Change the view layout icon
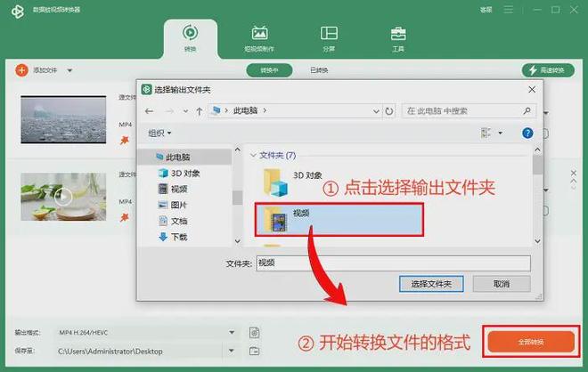Screen dimensions: 588x372 point(486,133)
